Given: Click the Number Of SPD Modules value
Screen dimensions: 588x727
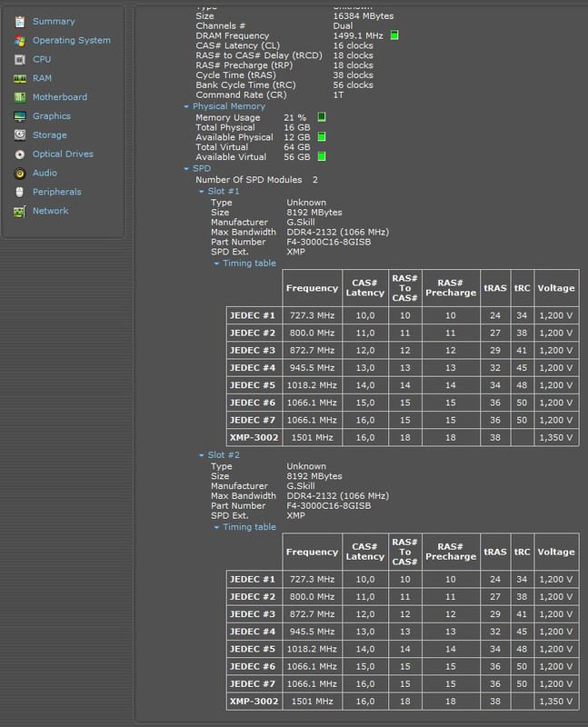Looking at the screenshot, I should pyautogui.click(x=315, y=180).
